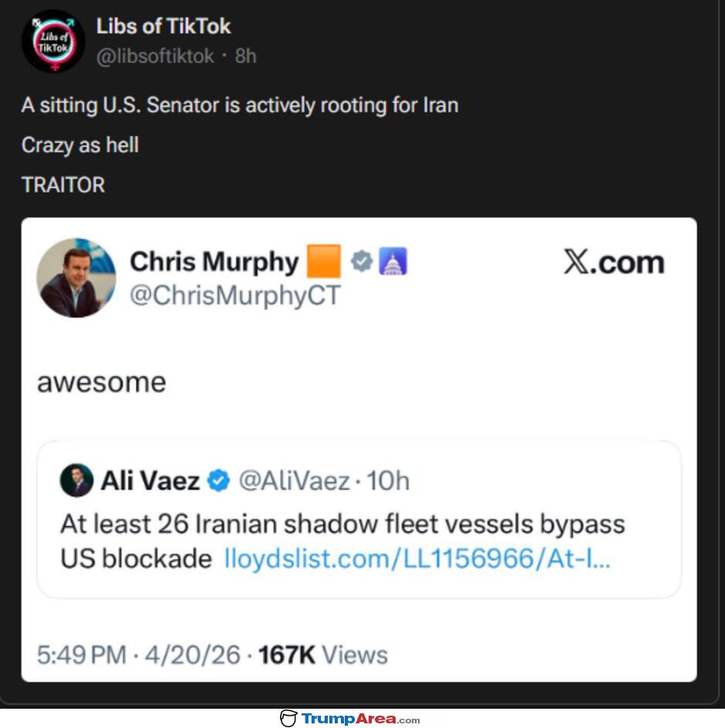Click Chris Murphy's gray verified checkmark
Viewport: 725px width, 728px height.
pyautogui.click(x=361, y=261)
